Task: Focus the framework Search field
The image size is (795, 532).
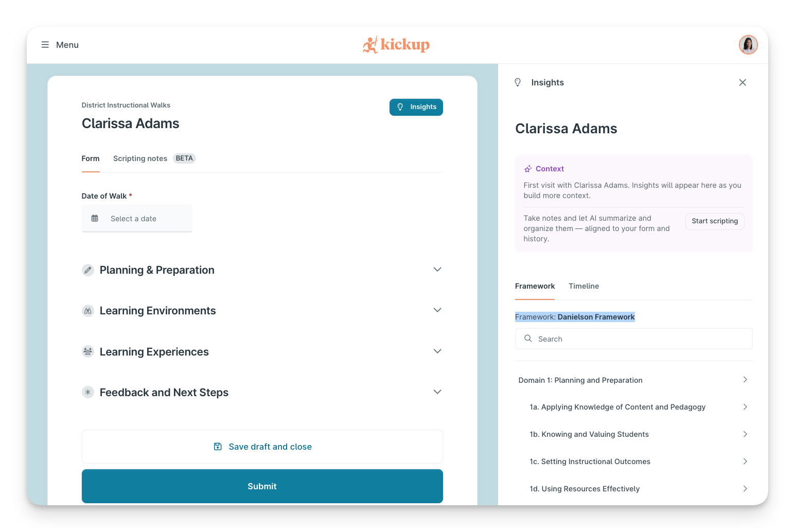Action: tap(634, 339)
